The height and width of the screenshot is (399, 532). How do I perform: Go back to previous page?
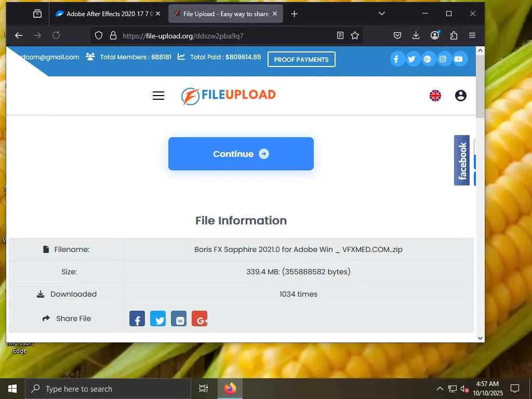[x=19, y=35]
